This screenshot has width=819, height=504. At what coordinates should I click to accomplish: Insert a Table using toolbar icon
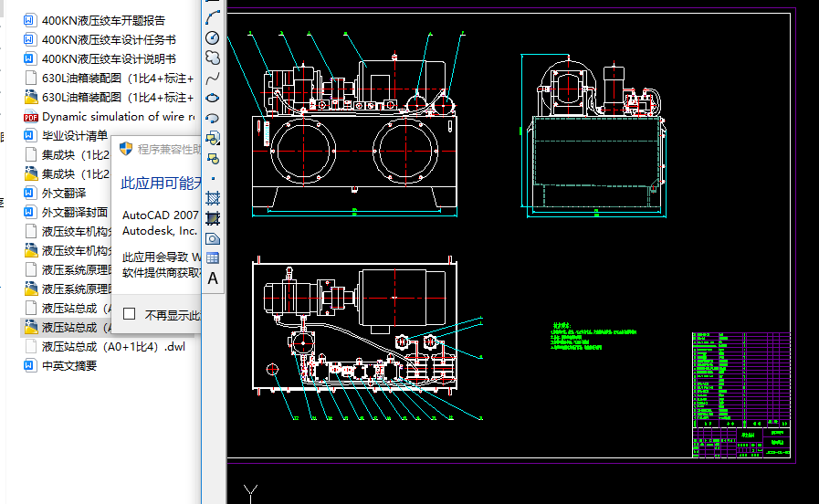click(213, 258)
